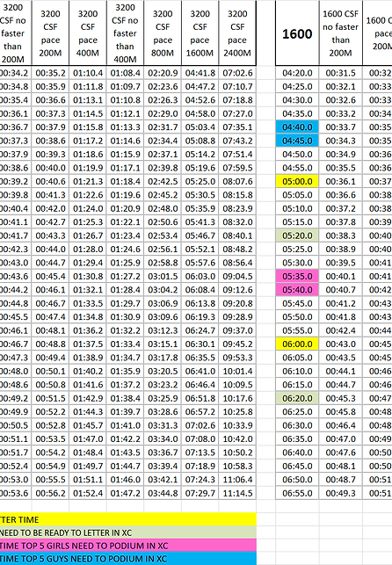Image resolution: width=392 pixels, height=565 pixels.
Task: Select cell 02:42.5 in 800M column
Action: tap(163, 181)
